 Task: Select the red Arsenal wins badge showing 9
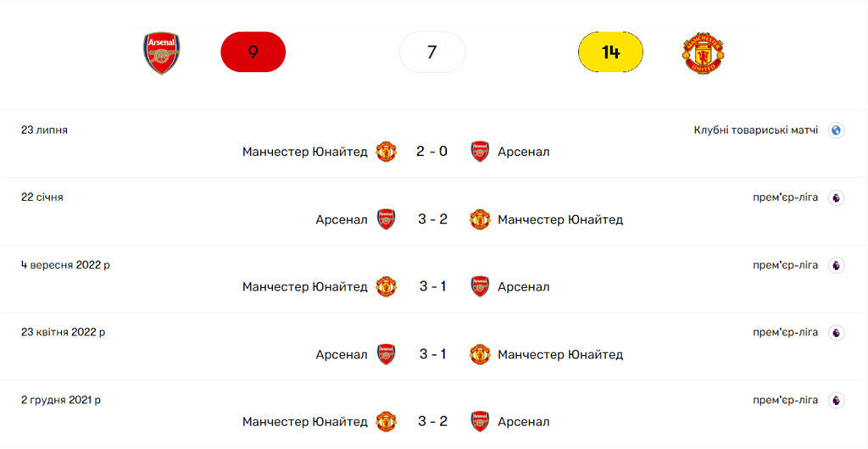[253, 53]
